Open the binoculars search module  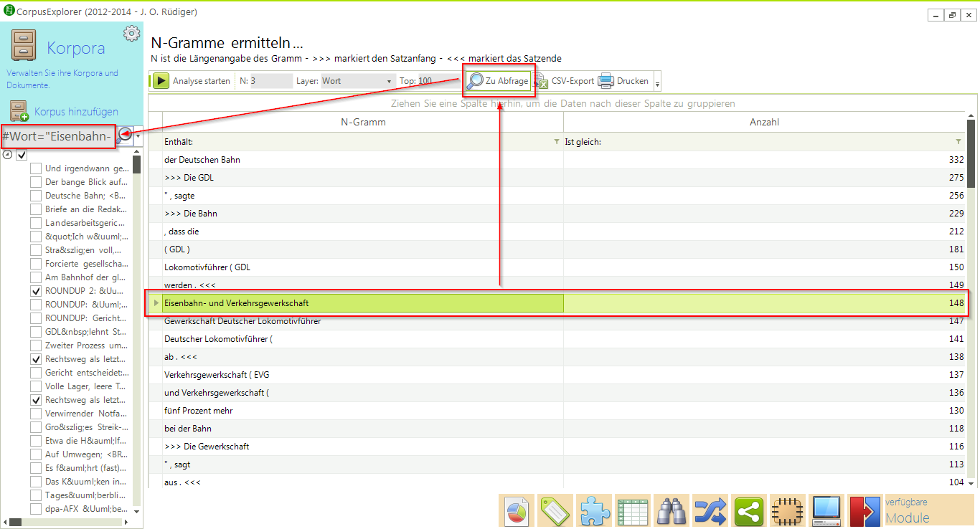tap(671, 511)
